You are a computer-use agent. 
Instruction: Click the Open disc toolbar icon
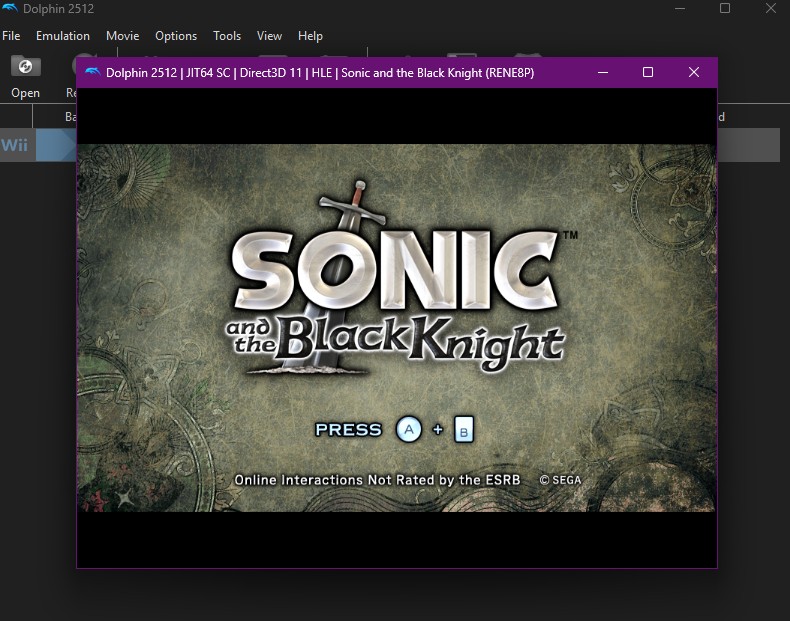25,67
